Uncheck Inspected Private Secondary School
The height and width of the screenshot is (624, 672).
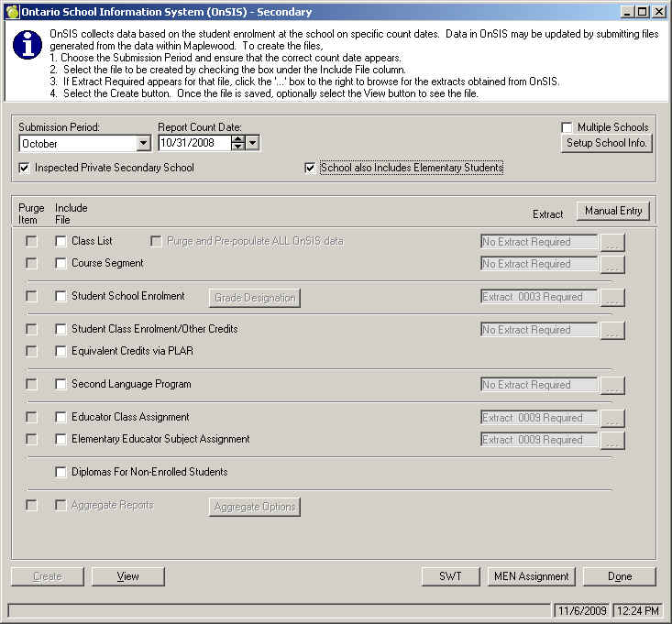(x=25, y=169)
